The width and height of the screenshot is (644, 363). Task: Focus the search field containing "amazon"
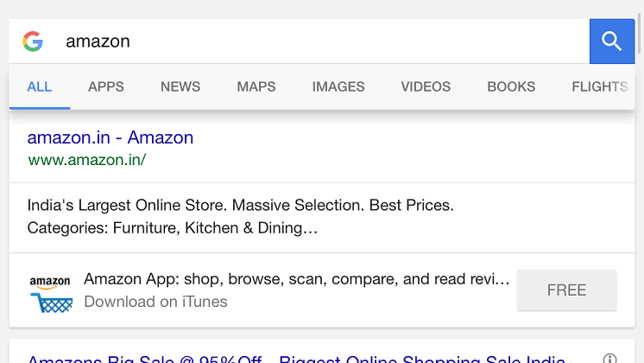click(x=319, y=41)
